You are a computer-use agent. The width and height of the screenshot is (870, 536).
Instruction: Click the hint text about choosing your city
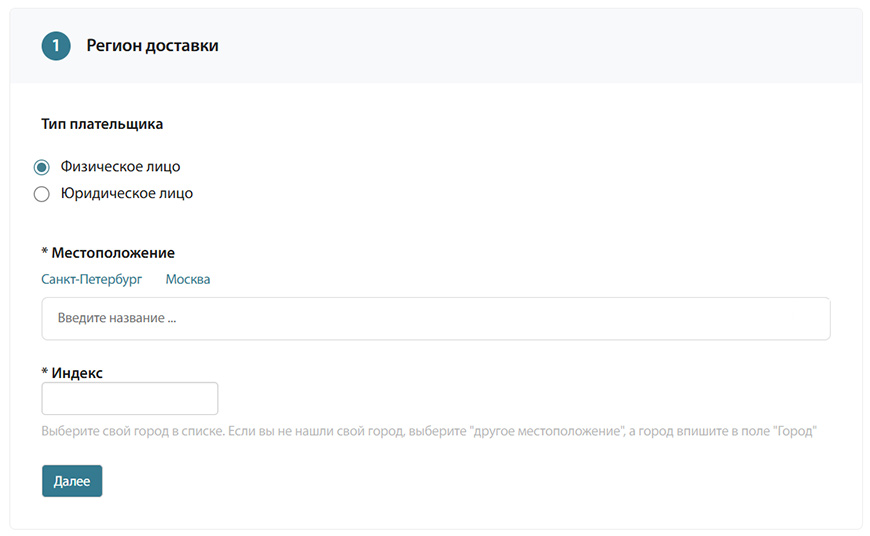coord(429,431)
